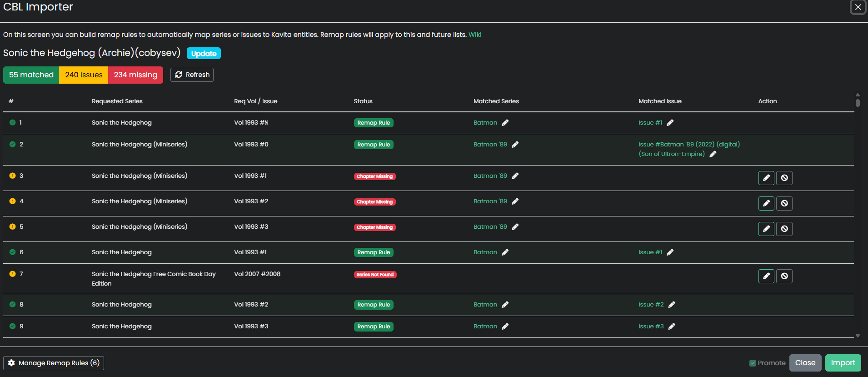The width and height of the screenshot is (868, 377).
Task: Click the yellow warning status icon in row 7
Action: (x=12, y=274)
